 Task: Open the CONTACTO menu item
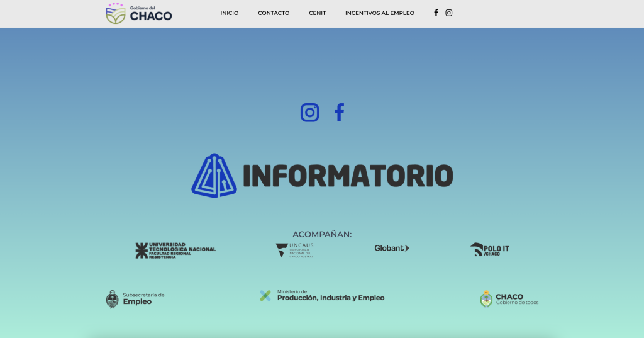pyautogui.click(x=274, y=13)
